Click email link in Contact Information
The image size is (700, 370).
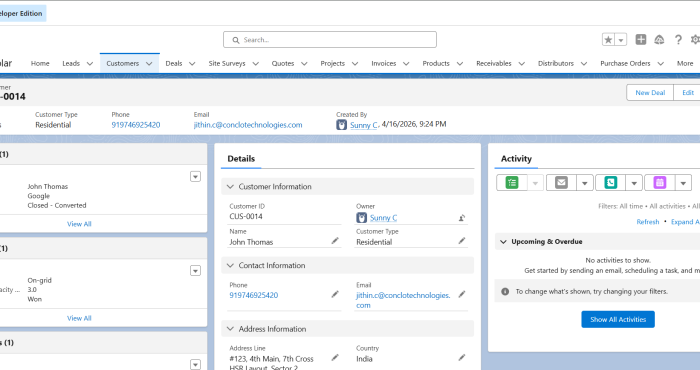(x=403, y=300)
